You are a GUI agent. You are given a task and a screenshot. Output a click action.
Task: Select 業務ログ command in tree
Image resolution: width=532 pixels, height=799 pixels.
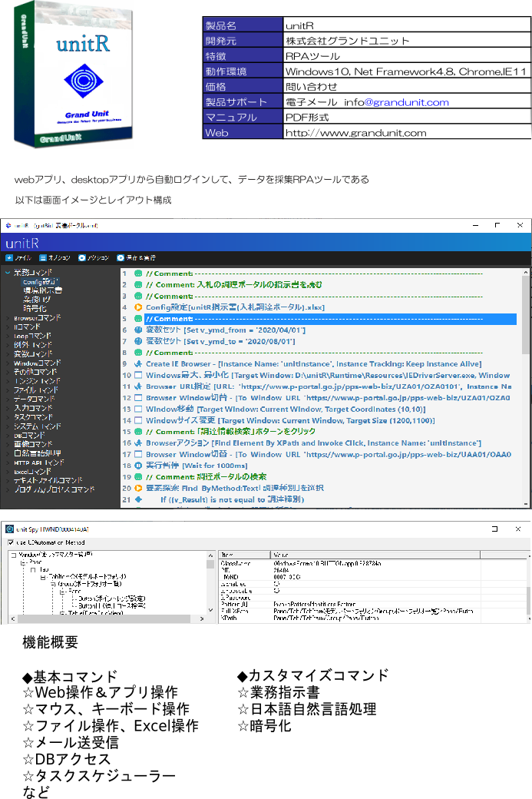tap(37, 300)
